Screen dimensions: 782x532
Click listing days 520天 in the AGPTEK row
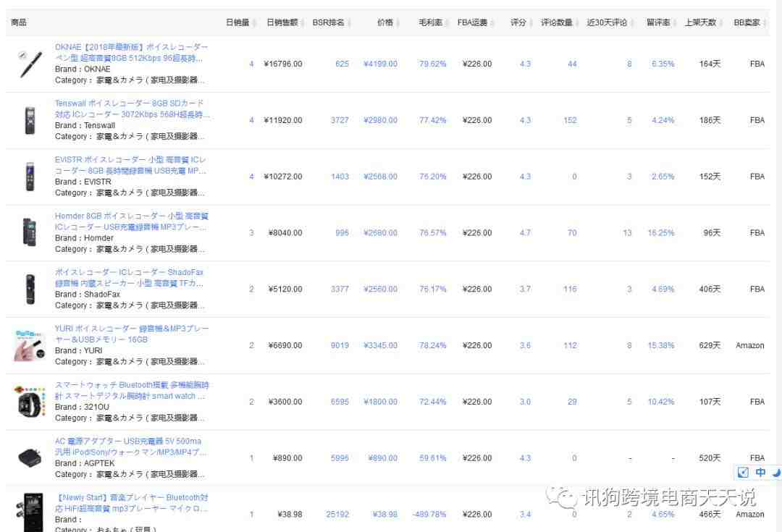coord(710,458)
